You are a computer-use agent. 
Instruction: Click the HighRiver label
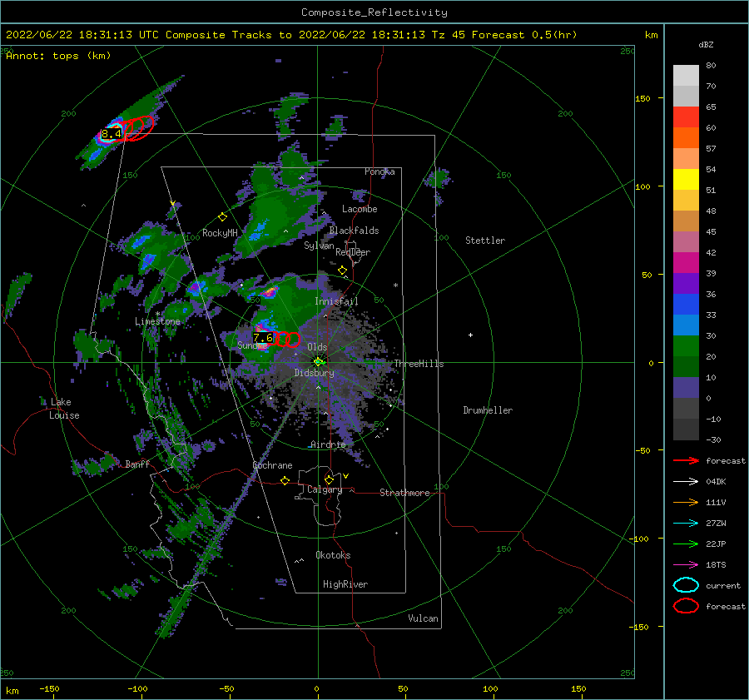point(345,584)
